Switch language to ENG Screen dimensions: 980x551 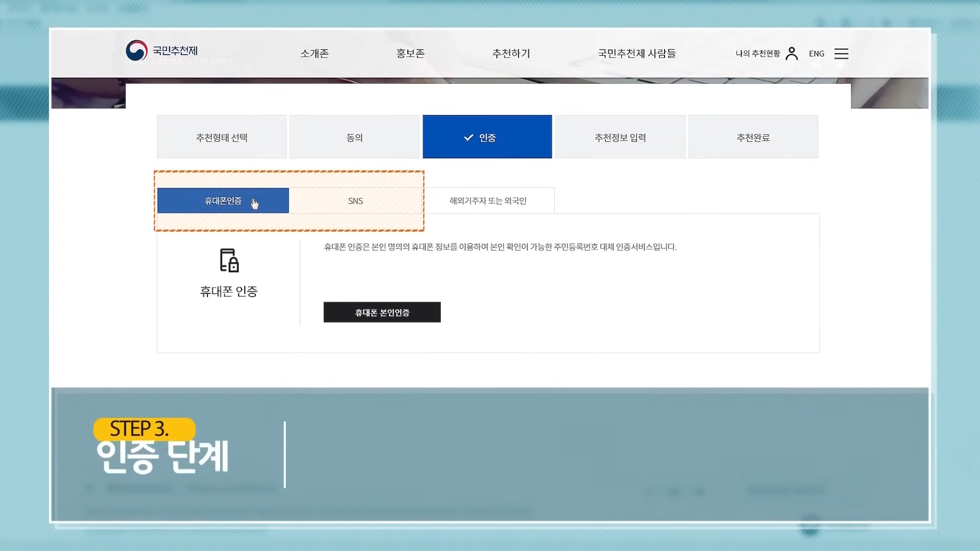(x=816, y=54)
